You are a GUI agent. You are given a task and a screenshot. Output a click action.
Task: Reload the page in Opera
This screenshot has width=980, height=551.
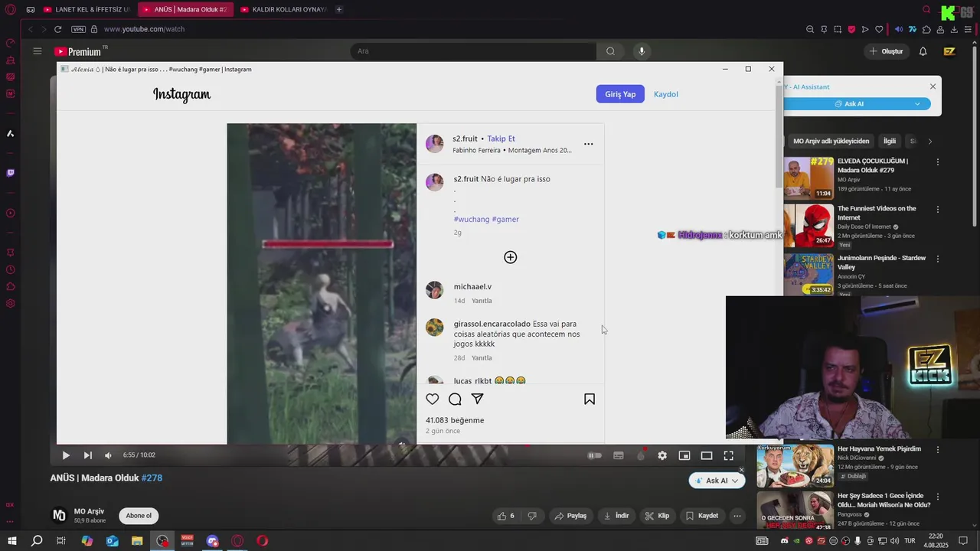pos(57,29)
